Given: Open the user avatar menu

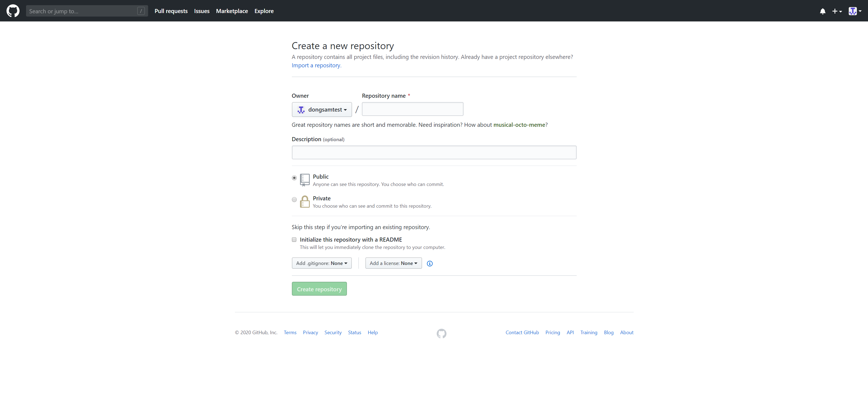Looking at the screenshot, I should point(855,11).
